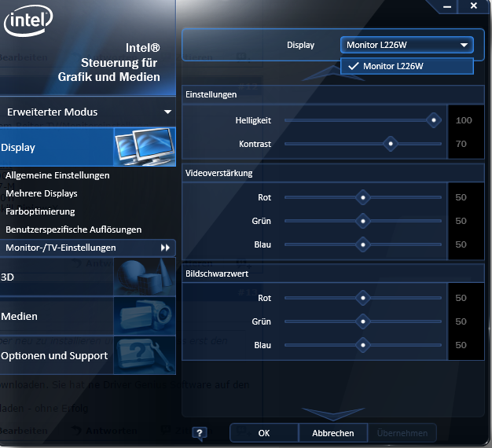Click the Übernehmen button

402,433
